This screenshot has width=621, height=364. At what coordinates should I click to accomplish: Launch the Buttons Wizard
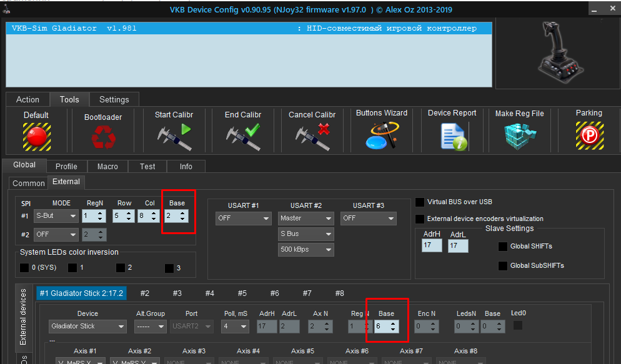tap(381, 134)
